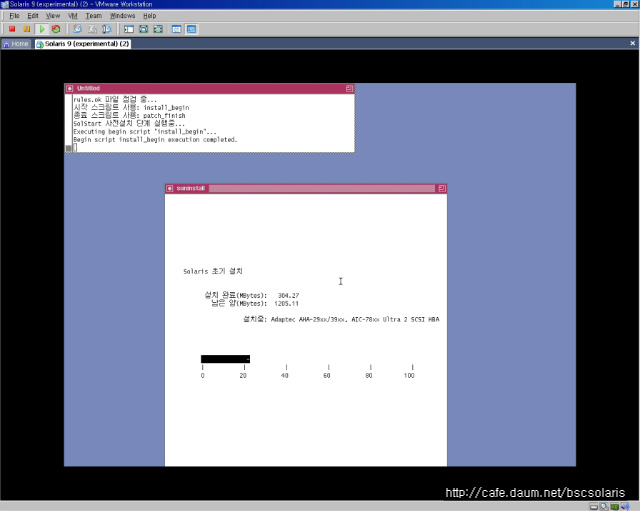Click the hard disk status bar icon

pyautogui.click(x=594, y=507)
